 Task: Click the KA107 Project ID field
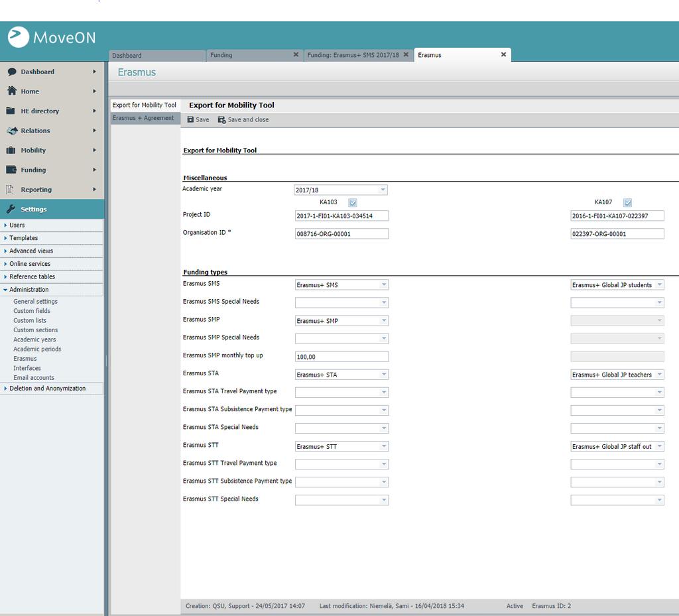[x=617, y=216]
